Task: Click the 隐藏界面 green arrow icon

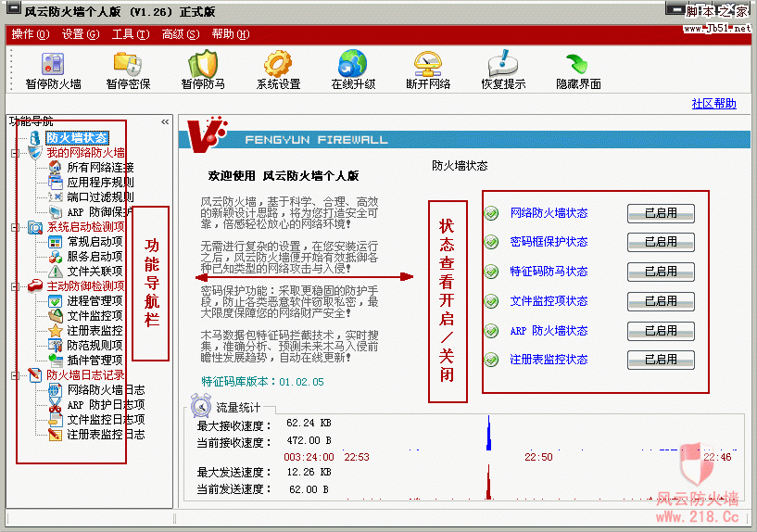Action: click(x=578, y=64)
